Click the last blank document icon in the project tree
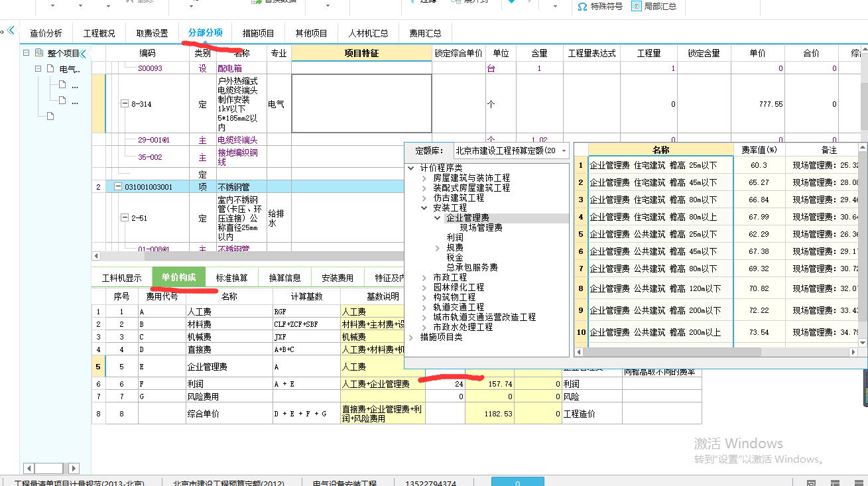The height and width of the screenshot is (486, 868). pos(50,117)
